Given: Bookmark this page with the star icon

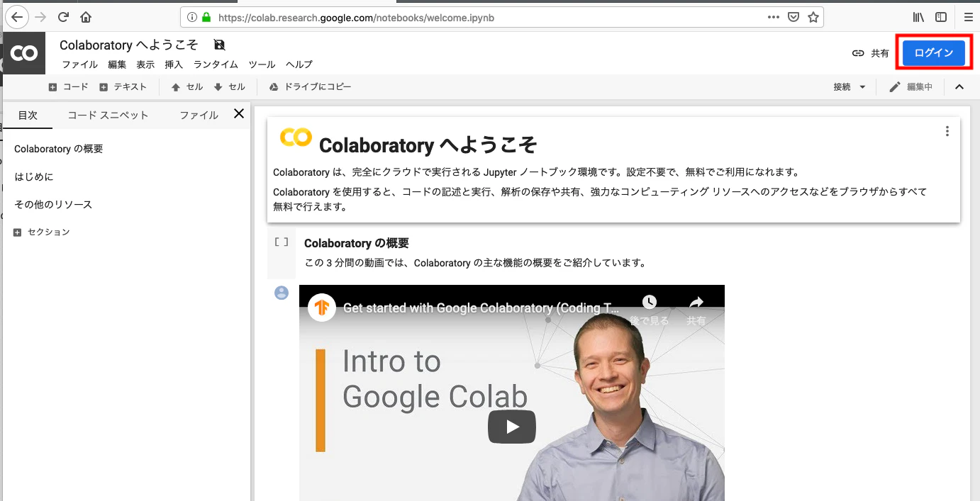Looking at the screenshot, I should point(813,17).
